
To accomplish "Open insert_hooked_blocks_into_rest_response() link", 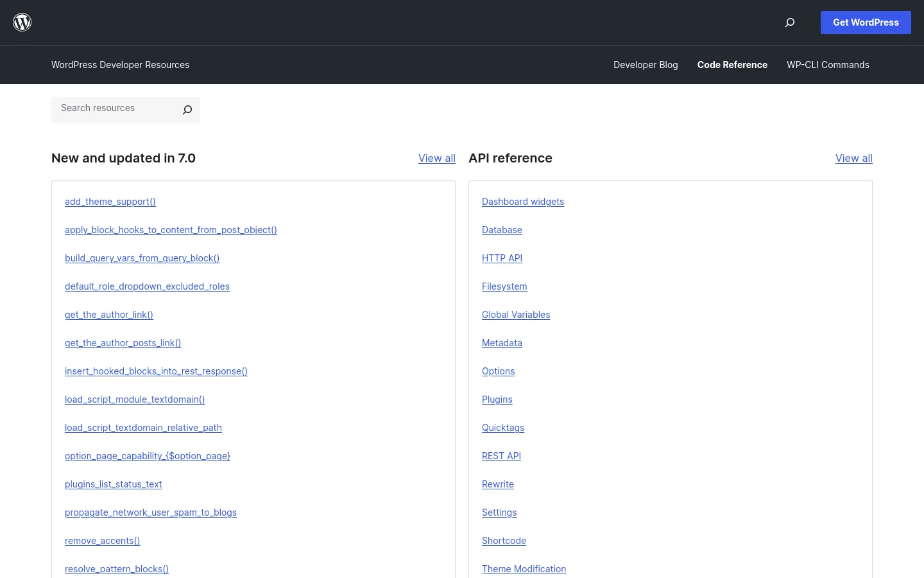I will (x=156, y=371).
